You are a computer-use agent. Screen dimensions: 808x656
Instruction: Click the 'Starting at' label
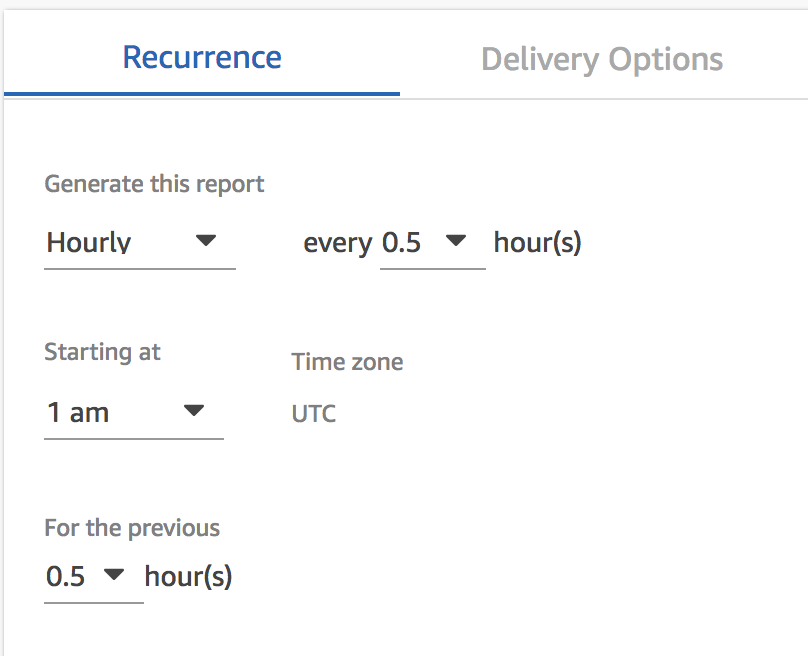click(103, 352)
